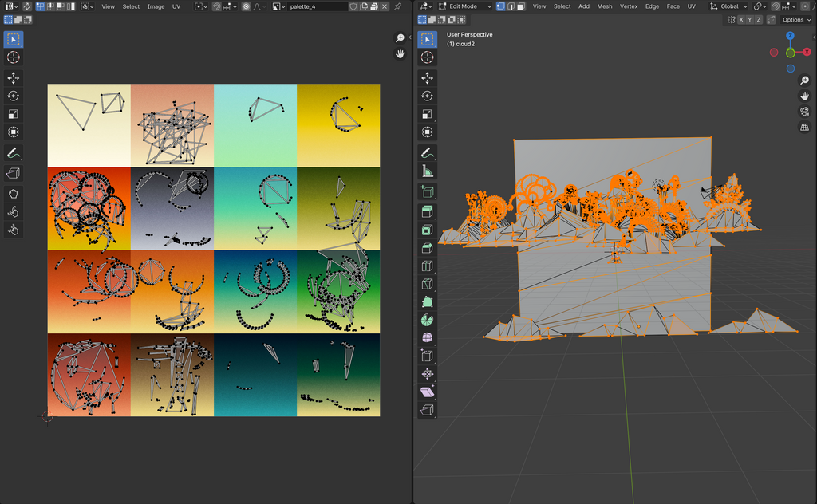Select the Bevel tool in viewport toolbar
Image resolution: width=817 pixels, height=504 pixels.
[428, 248]
